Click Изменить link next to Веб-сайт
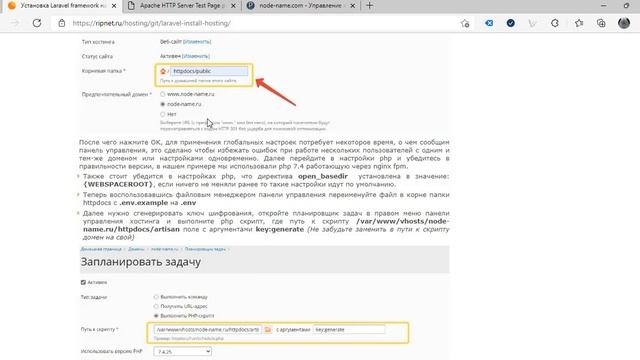Viewport: 640px width, 360px height. (197, 42)
